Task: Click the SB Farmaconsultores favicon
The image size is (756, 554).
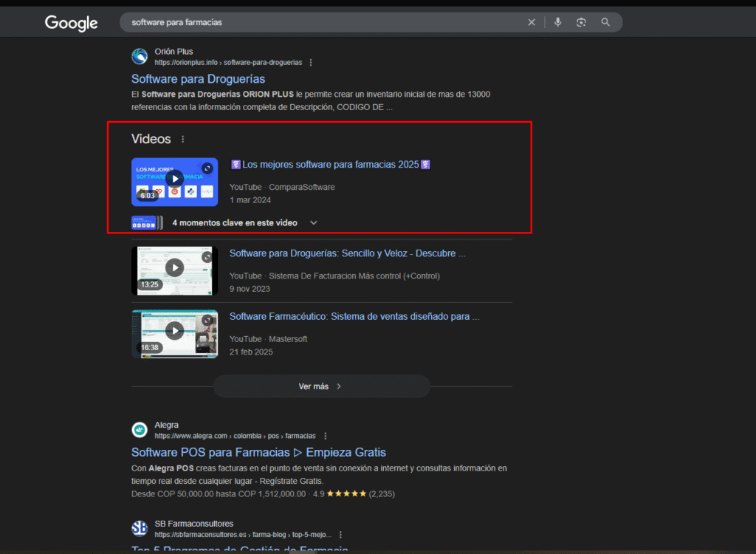Action: (140, 528)
